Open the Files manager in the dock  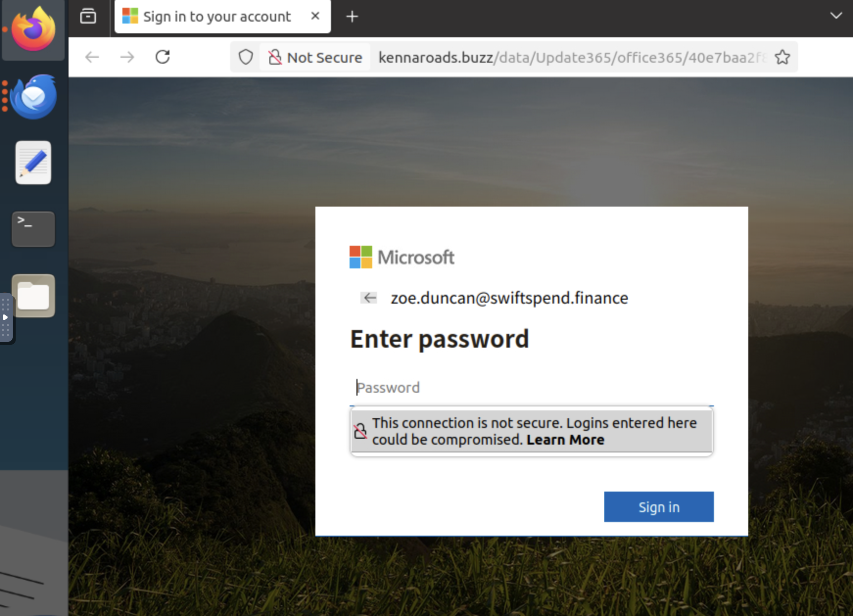[33, 296]
